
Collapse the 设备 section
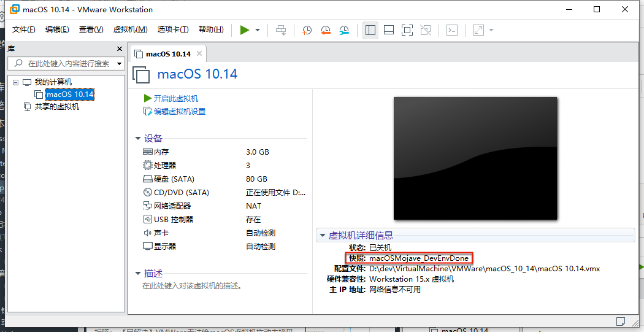pyautogui.click(x=138, y=139)
